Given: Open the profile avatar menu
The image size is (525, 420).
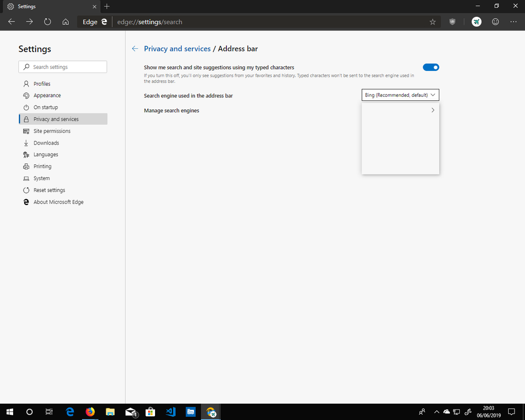Looking at the screenshot, I should [477, 22].
